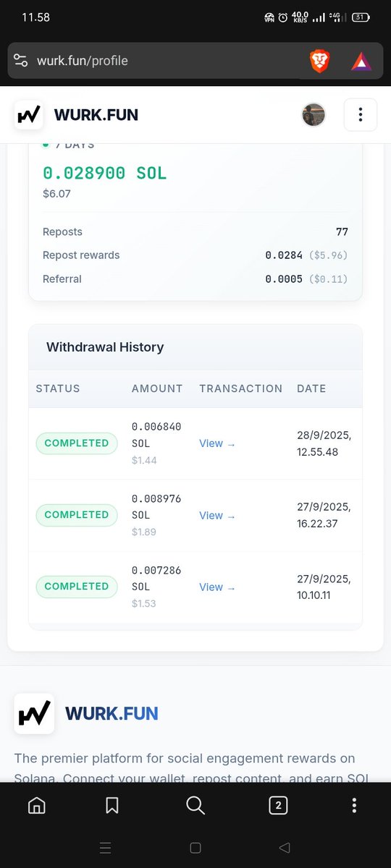Image resolution: width=391 pixels, height=868 pixels.
Task: View transaction for 0.006840 SOL withdrawal
Action: (x=217, y=443)
